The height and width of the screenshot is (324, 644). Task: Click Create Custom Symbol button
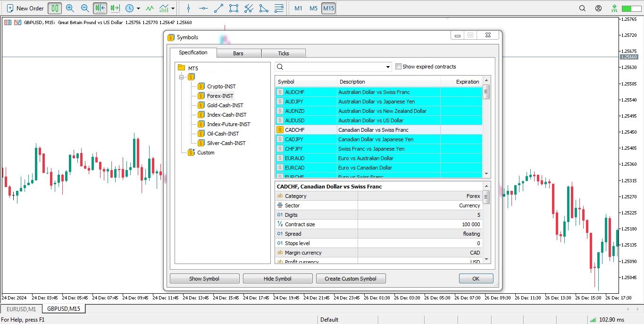click(351, 279)
